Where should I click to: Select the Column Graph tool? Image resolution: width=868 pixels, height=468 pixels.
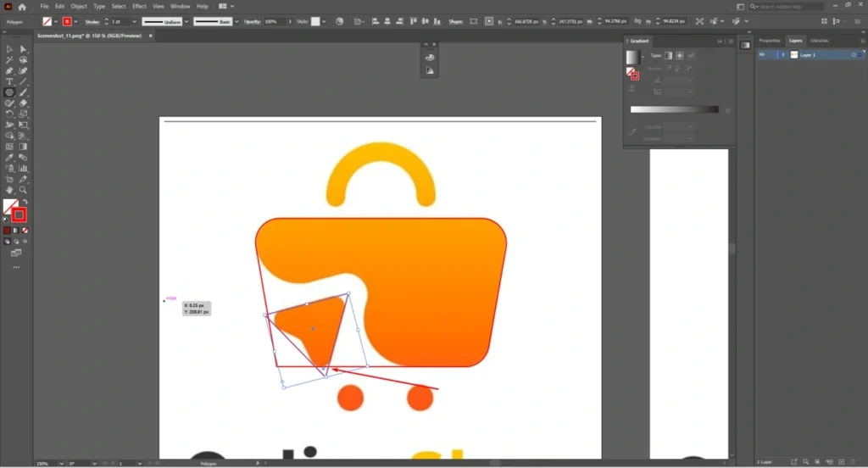[23, 169]
